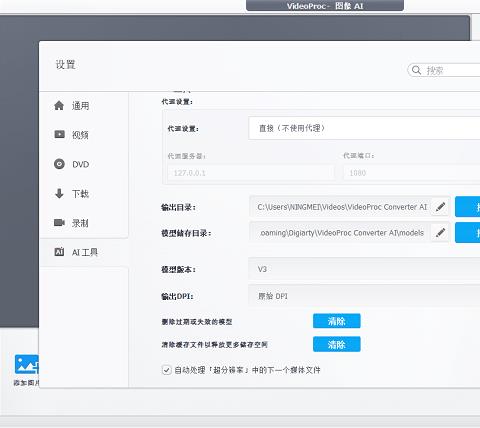Click the 模型储存目录 label
Screen dimensions: 480x428
pyautogui.click(x=186, y=233)
